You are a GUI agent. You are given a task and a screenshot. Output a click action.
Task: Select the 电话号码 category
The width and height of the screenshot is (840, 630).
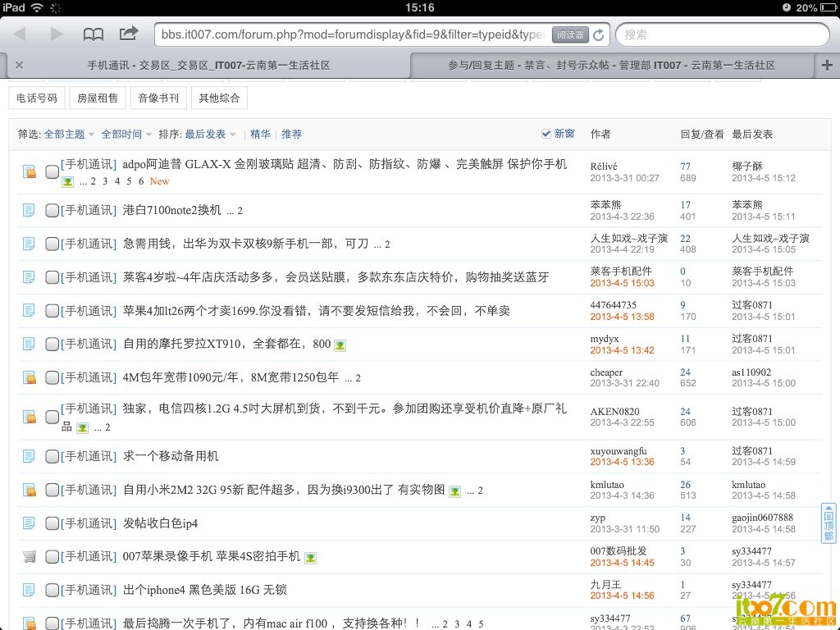coord(37,98)
